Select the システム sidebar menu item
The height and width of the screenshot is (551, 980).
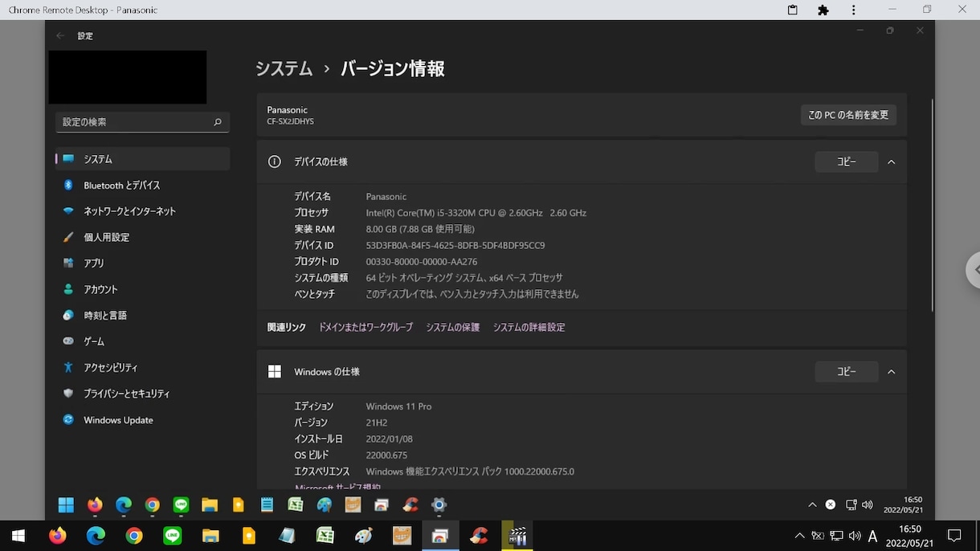tap(142, 159)
